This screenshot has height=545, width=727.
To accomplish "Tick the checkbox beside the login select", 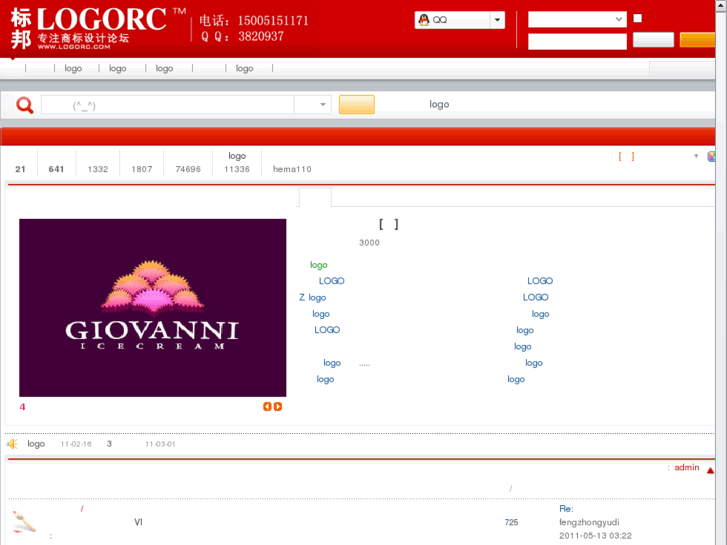I will click(638, 18).
